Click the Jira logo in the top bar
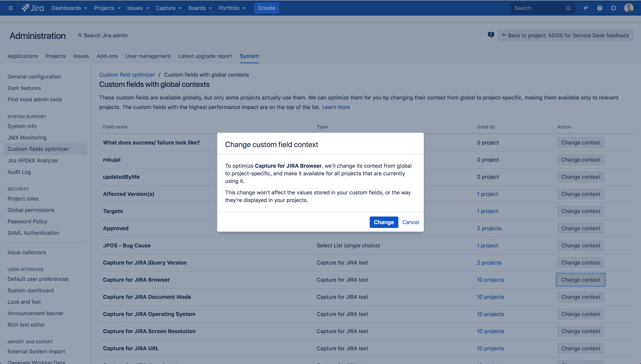Screen dimensions: 641x364 (x=32, y=8)
